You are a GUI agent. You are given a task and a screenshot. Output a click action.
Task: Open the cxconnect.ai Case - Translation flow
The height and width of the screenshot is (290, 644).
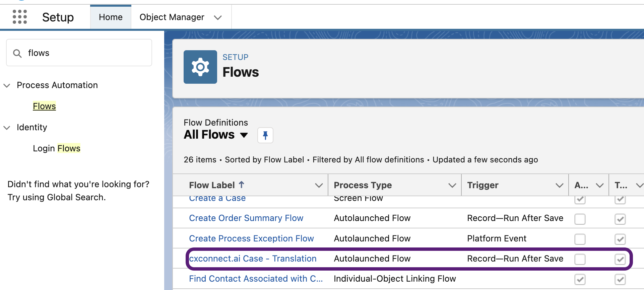pos(253,259)
